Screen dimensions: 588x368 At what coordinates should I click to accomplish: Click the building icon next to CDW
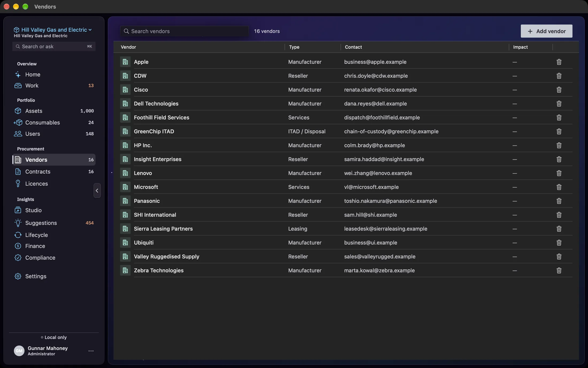tap(125, 76)
